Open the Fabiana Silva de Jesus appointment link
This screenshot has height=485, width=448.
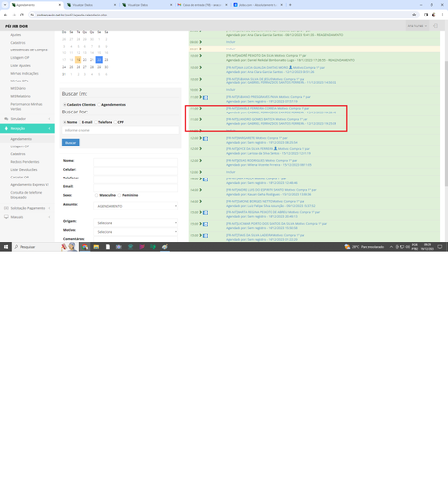(265, 79)
